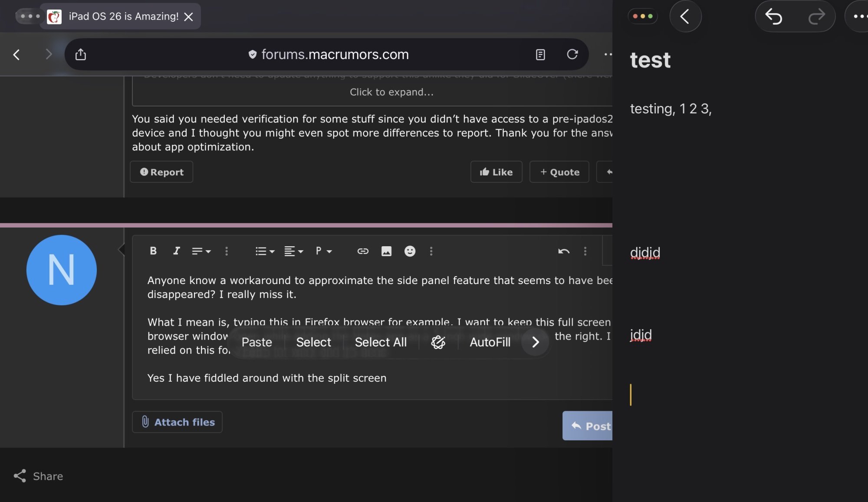Screen dimensions: 868x502
Task: Reload the MacRumors forum page
Action: pos(572,54)
